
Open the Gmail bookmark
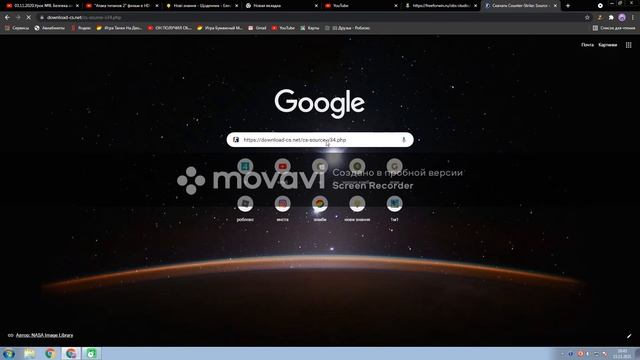click(257, 28)
